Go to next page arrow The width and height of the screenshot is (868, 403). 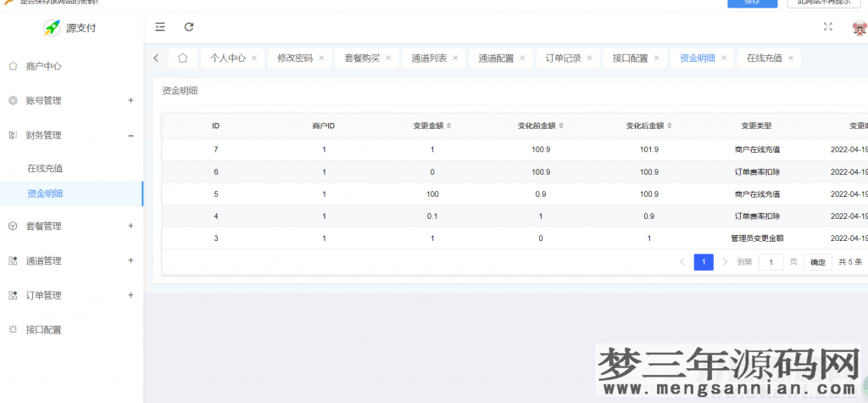click(726, 262)
